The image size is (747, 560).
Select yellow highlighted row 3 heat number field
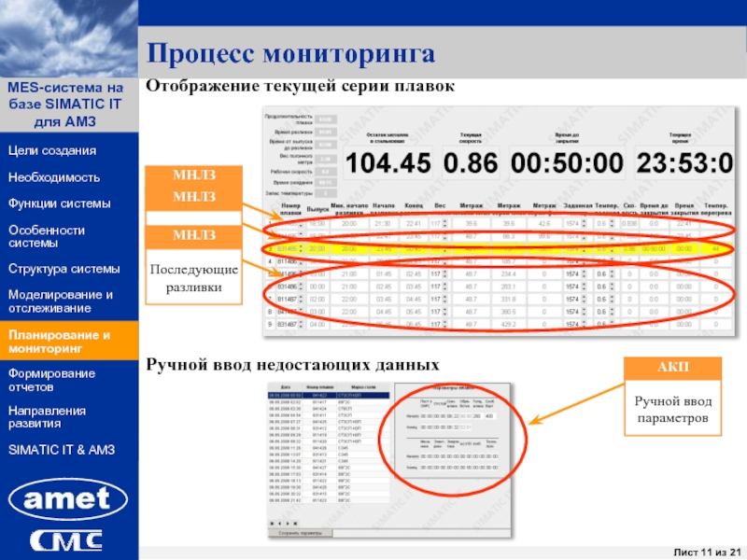(288, 248)
